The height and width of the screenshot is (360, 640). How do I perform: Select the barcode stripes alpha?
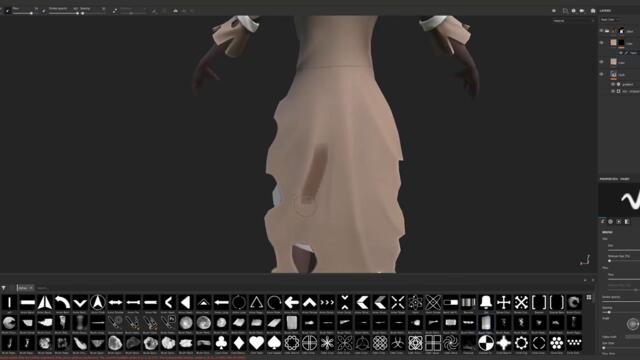coord(468,302)
